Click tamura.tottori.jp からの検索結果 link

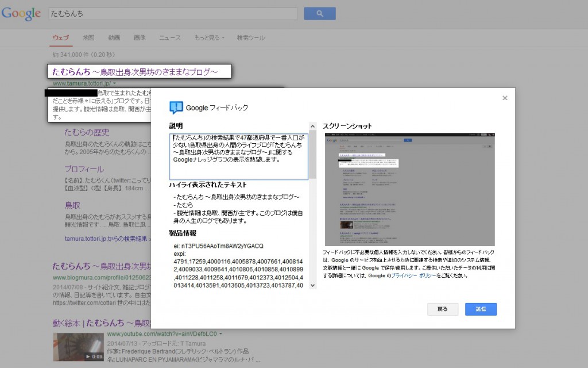click(106, 239)
